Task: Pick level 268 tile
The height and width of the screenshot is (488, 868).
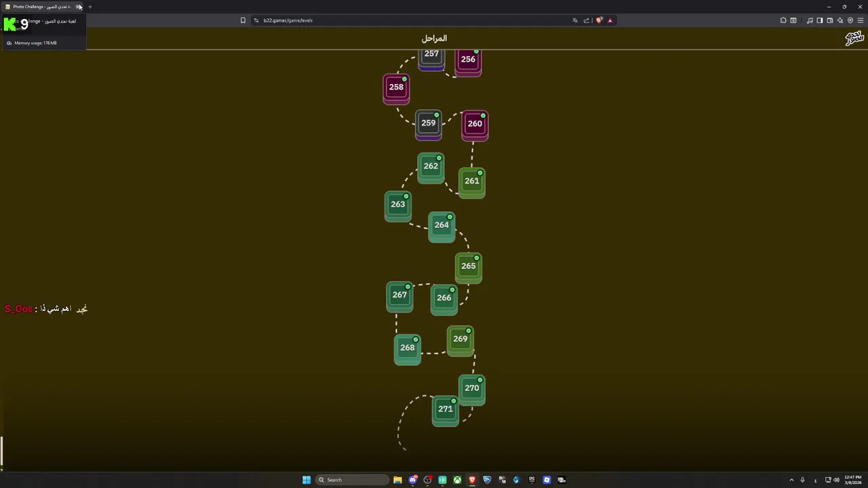Action: 407,349
